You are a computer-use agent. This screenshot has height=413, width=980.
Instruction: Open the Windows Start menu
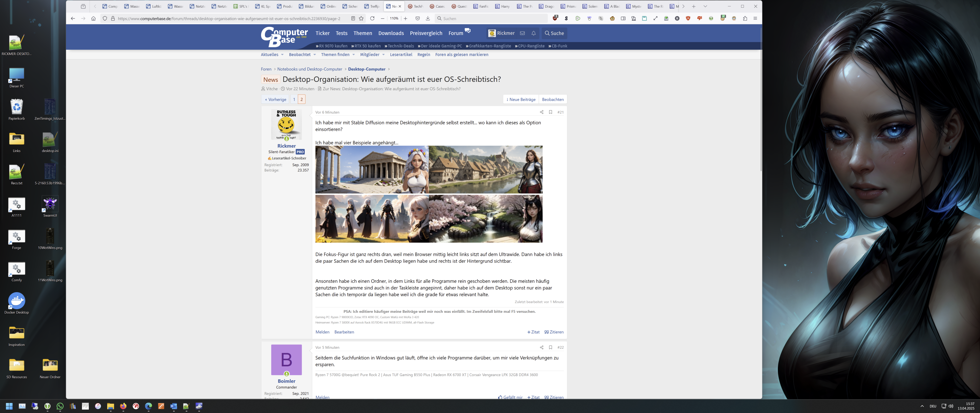tap(9, 406)
